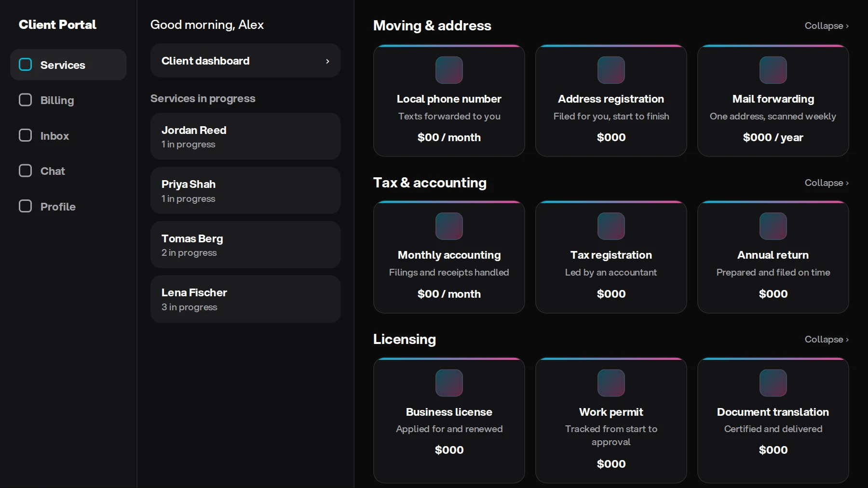This screenshot has height=488, width=868.
Task: Open the Client dashboard button
Action: click(x=245, y=61)
